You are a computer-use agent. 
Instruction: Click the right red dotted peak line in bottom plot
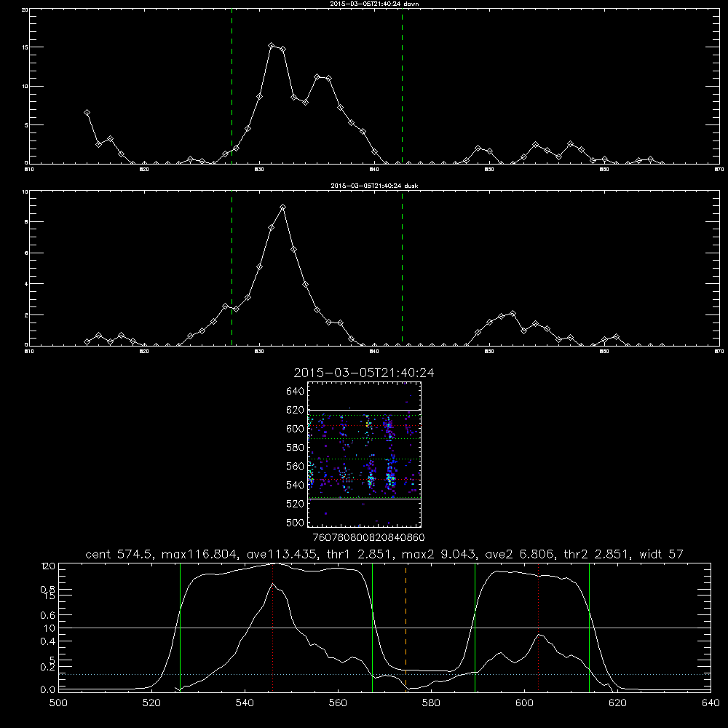pyautogui.click(x=538, y=627)
